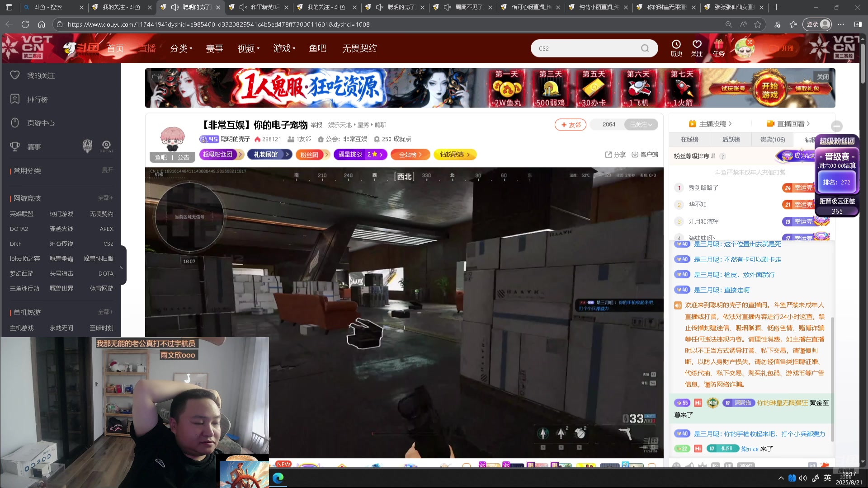Select 鱼吧 in top navigation
The width and height of the screenshot is (868, 488).
(x=317, y=48)
